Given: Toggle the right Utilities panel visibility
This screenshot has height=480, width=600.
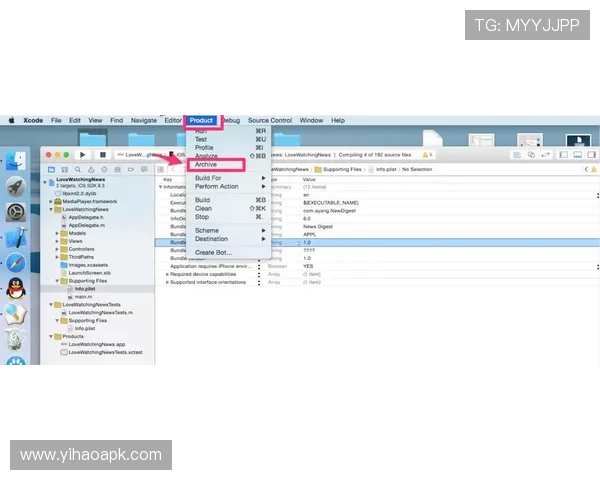Looking at the screenshot, I should pos(590,155).
